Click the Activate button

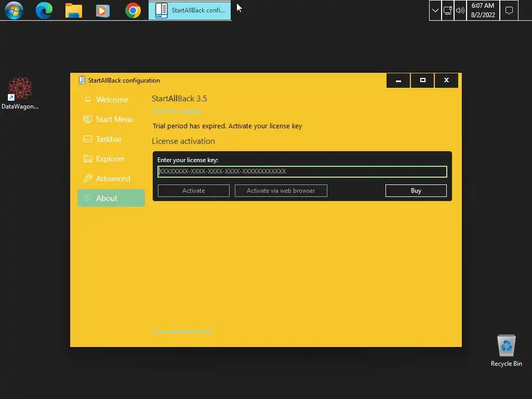click(x=193, y=191)
